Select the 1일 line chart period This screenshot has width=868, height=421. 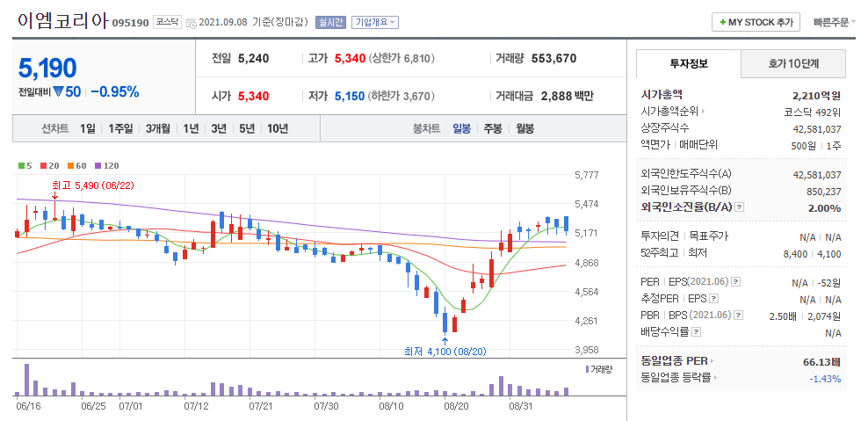pyautogui.click(x=88, y=128)
